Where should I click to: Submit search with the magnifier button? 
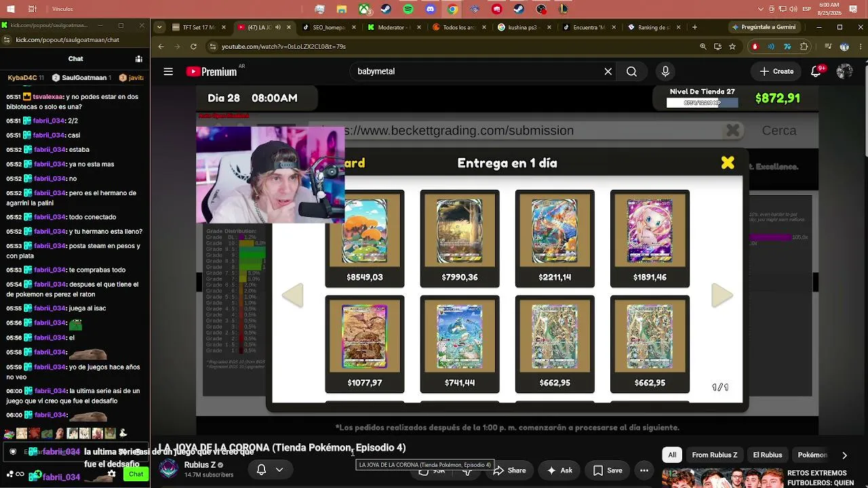631,71
